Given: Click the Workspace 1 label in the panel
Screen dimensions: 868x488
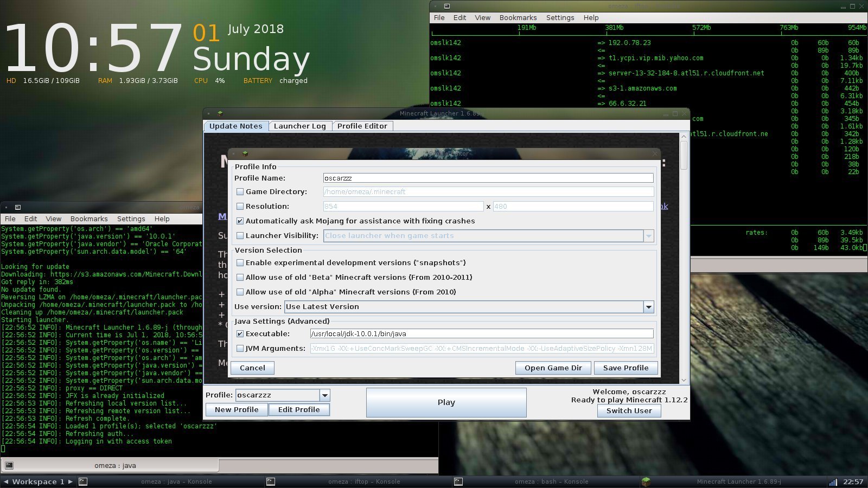Looking at the screenshot, I should pos(38,481).
